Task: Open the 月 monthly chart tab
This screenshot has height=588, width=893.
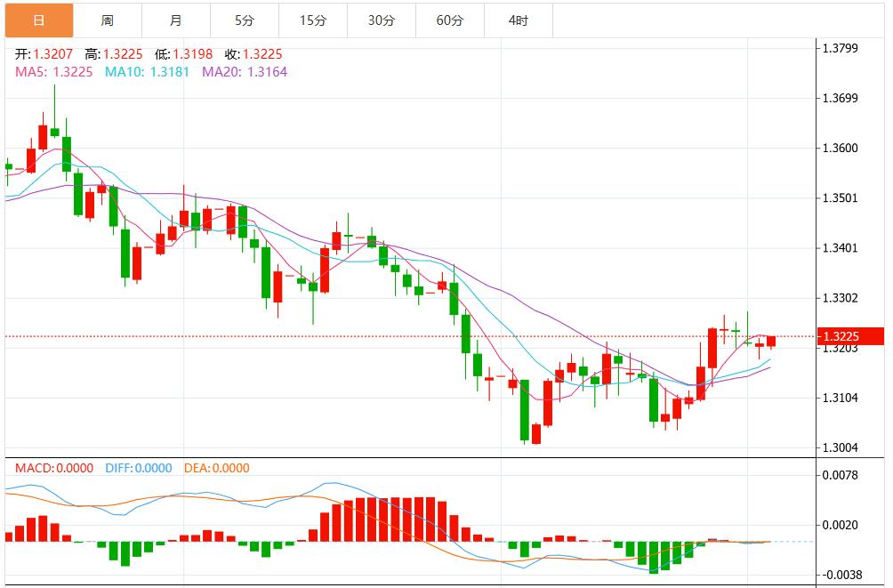Action: click(x=175, y=20)
